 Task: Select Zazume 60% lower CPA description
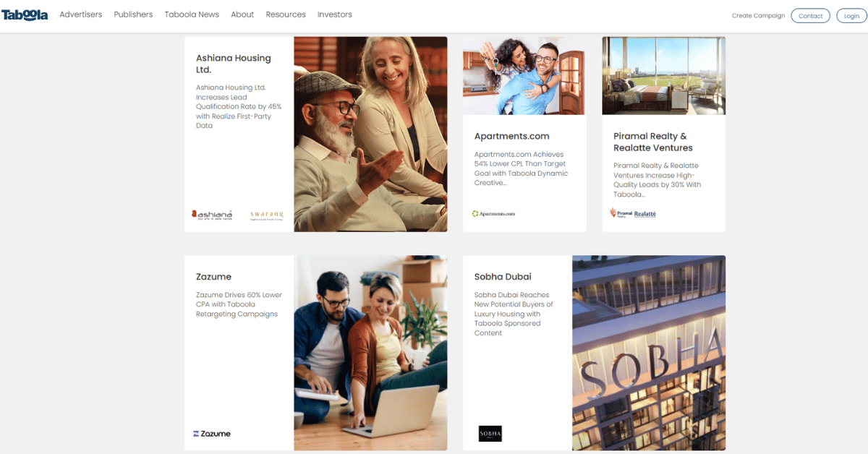pyautogui.click(x=239, y=304)
